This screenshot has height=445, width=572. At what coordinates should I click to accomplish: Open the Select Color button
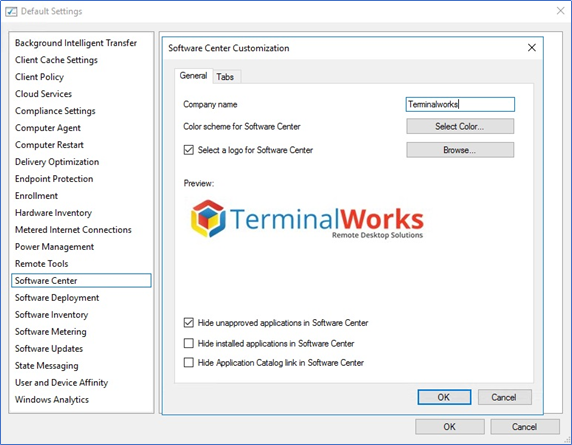(x=460, y=127)
